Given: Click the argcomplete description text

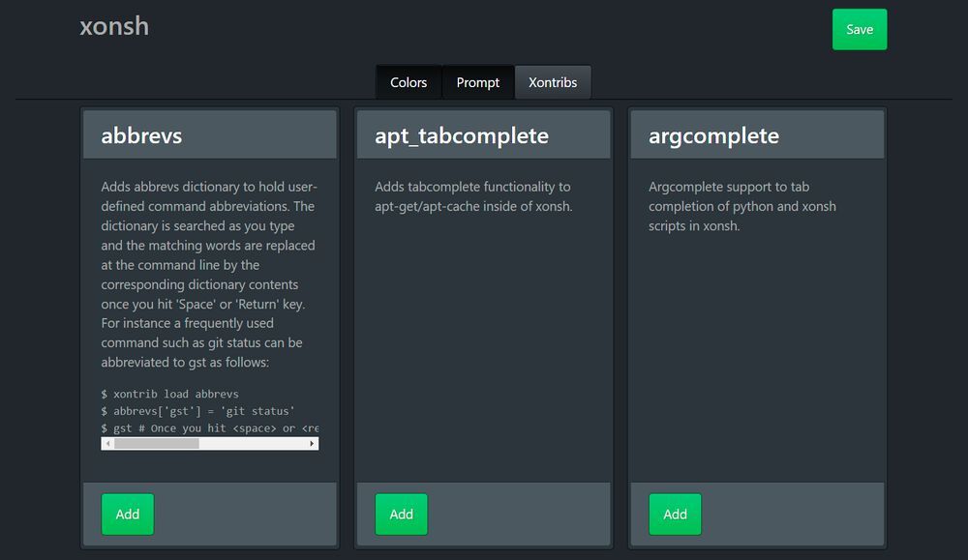Looking at the screenshot, I should coord(741,206).
